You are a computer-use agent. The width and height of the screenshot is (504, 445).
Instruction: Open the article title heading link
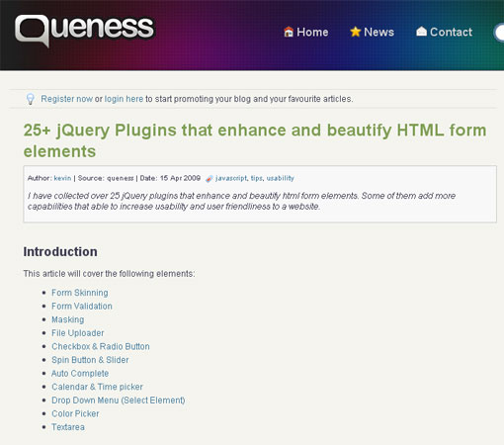tap(255, 140)
